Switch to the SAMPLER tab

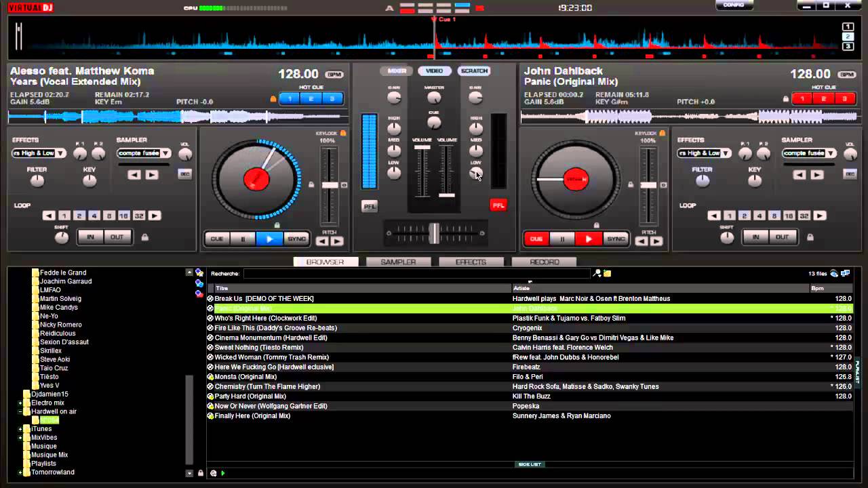pyautogui.click(x=398, y=262)
